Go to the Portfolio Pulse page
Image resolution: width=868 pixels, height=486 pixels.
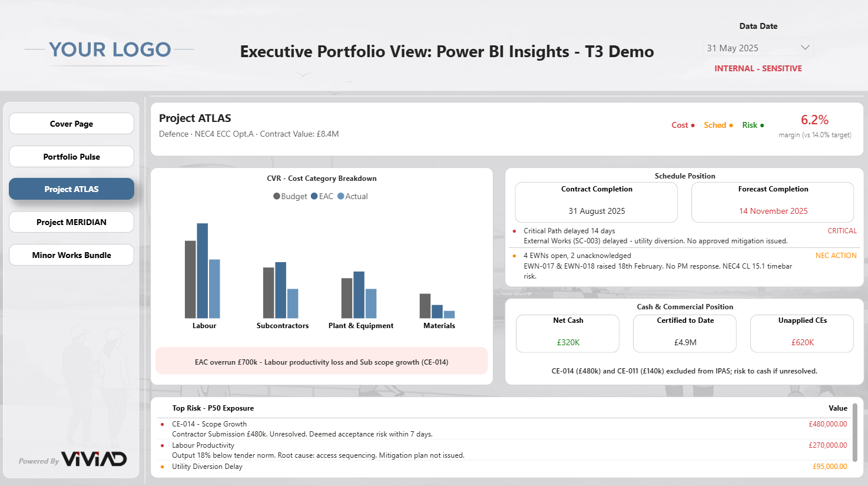tap(71, 157)
